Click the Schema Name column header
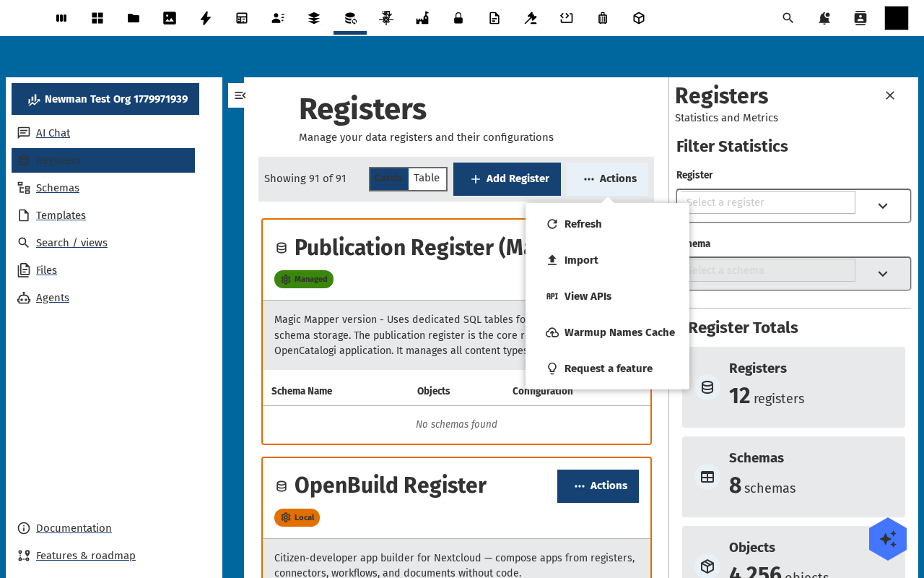 point(302,391)
